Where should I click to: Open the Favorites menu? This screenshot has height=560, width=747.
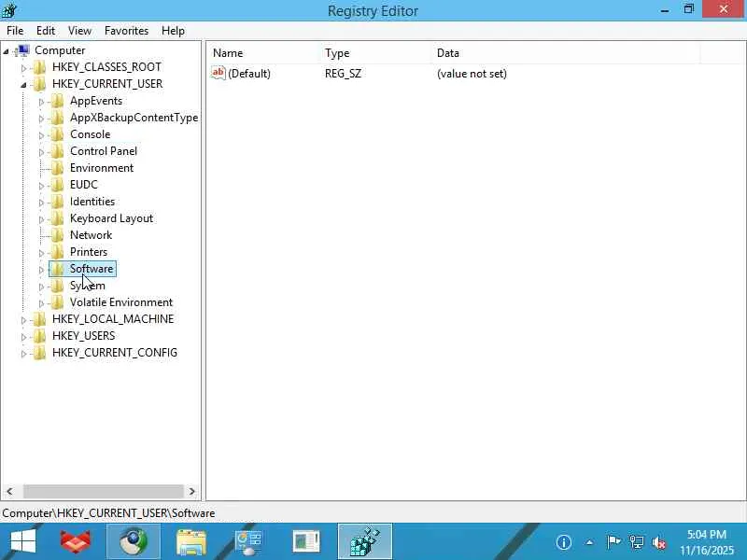point(126,31)
